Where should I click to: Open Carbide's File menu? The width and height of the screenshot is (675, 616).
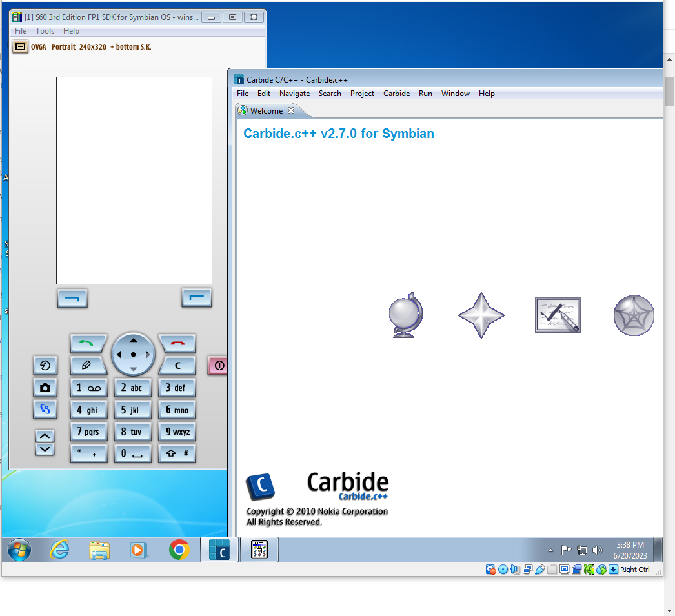point(243,94)
